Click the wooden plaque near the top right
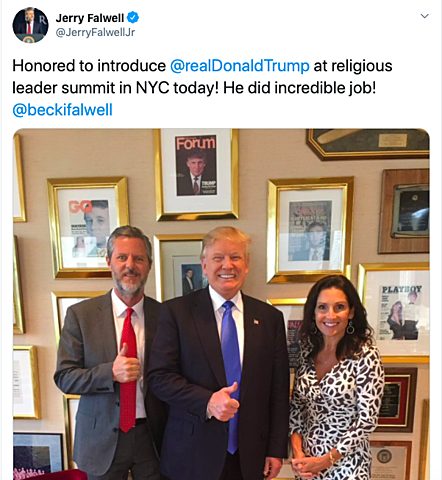Viewport: 442px width, 480px height. (403, 211)
